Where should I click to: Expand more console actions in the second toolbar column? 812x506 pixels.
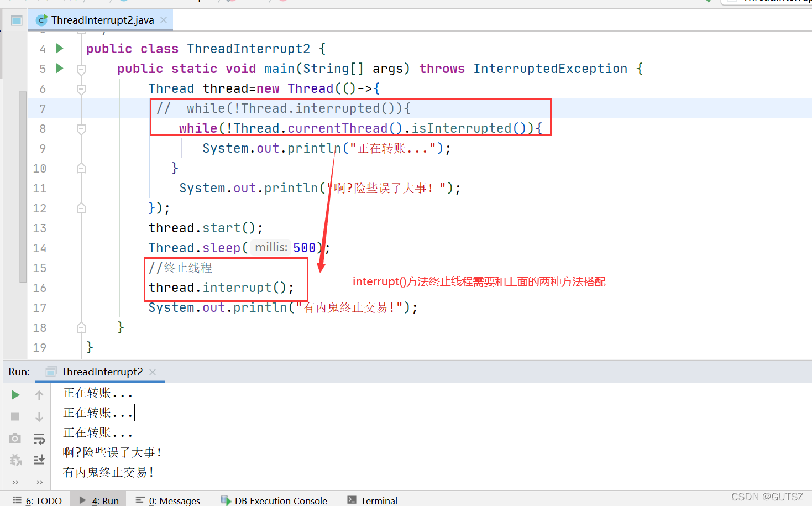tap(39, 482)
